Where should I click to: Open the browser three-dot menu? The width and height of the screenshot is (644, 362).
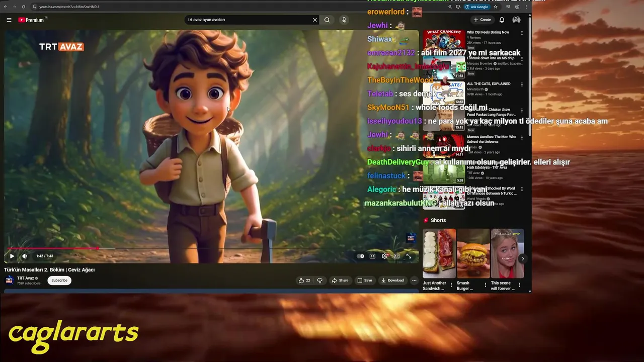(x=526, y=7)
